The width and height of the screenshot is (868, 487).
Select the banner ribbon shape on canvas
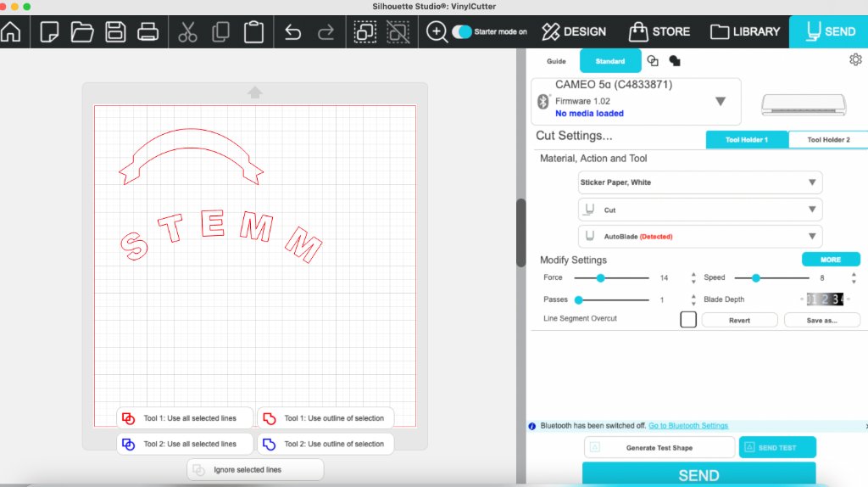[191, 138]
